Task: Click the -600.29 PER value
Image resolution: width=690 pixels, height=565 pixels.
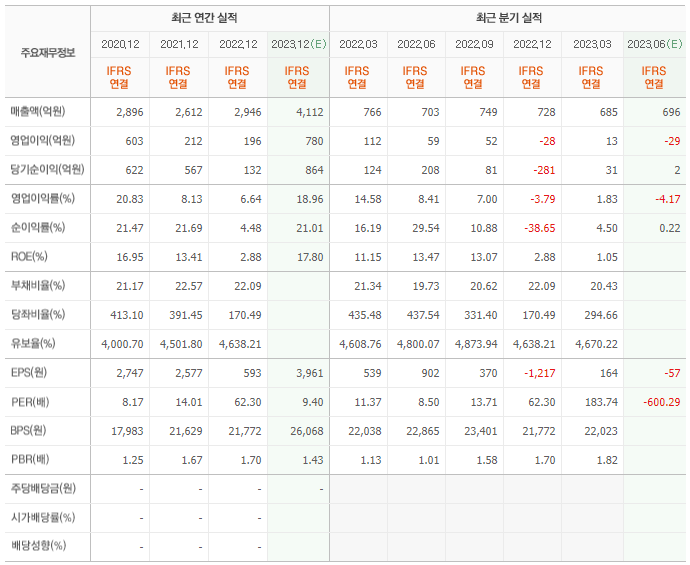Action: click(x=661, y=402)
